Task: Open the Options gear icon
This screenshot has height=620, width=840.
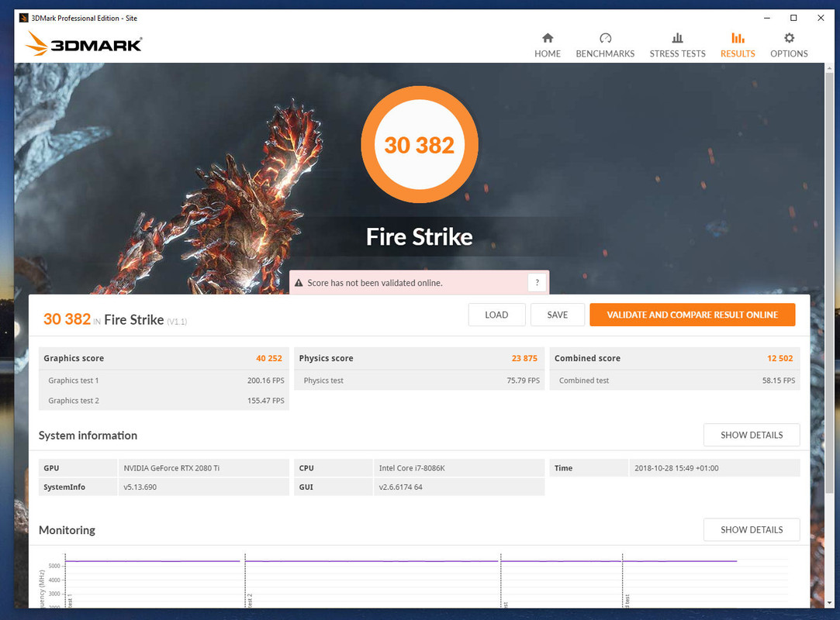Action: coord(789,38)
